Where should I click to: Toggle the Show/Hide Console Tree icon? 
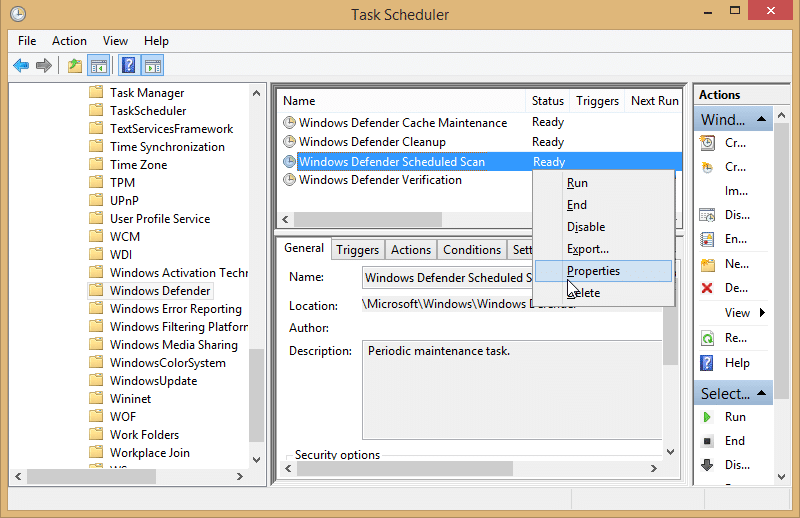(x=98, y=65)
